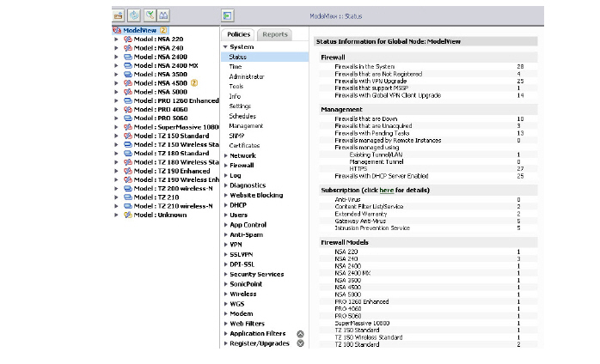
Task: Click the pending tasks badge next to NSA 4500
Action: [194, 83]
